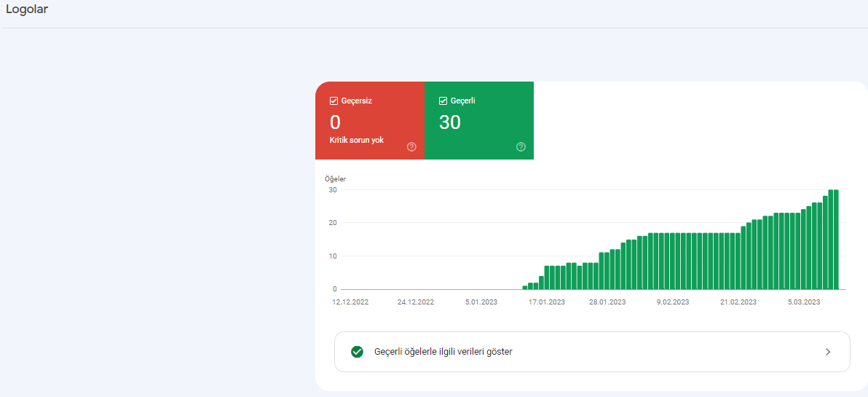This screenshot has height=397, width=868.
Task: Click the 17.01.2023 date axis label
Action: (x=547, y=302)
